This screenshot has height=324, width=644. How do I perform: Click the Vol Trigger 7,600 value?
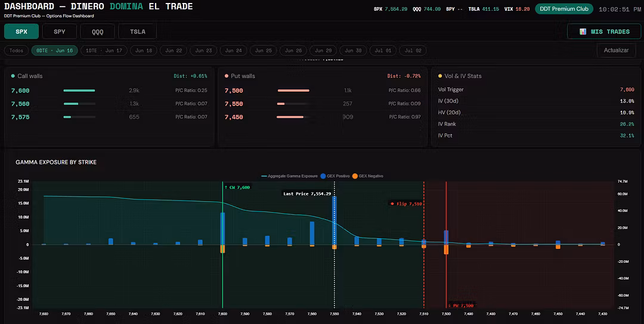point(627,89)
